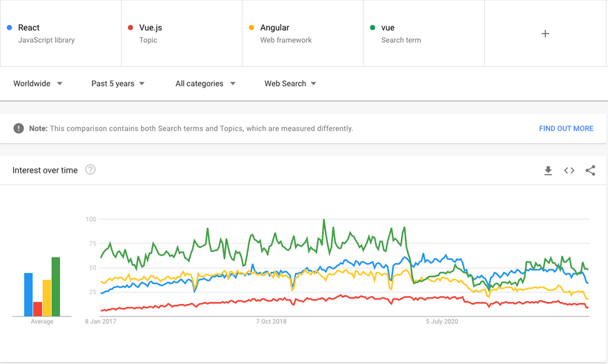Expand the Worldwide region dropdown
Image resolution: width=608 pixels, height=364 pixels.
[x=38, y=84]
